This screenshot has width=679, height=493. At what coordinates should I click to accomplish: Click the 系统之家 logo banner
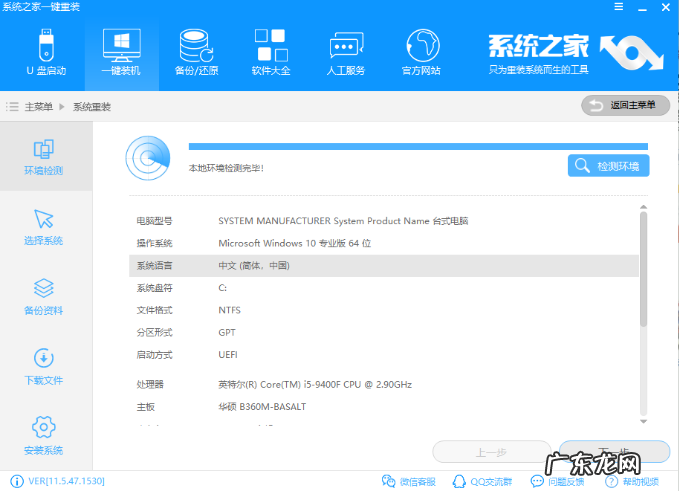point(576,53)
